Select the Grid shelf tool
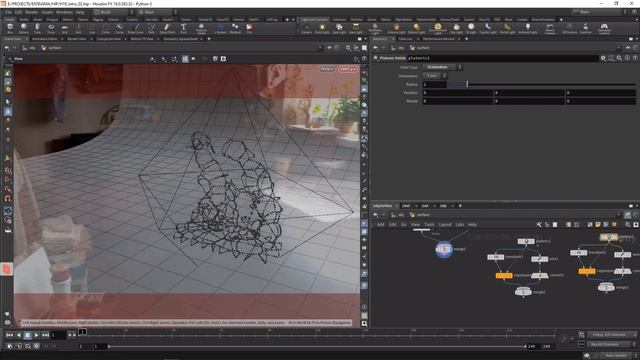The height and width of the screenshot is (360, 640). click(x=65, y=28)
